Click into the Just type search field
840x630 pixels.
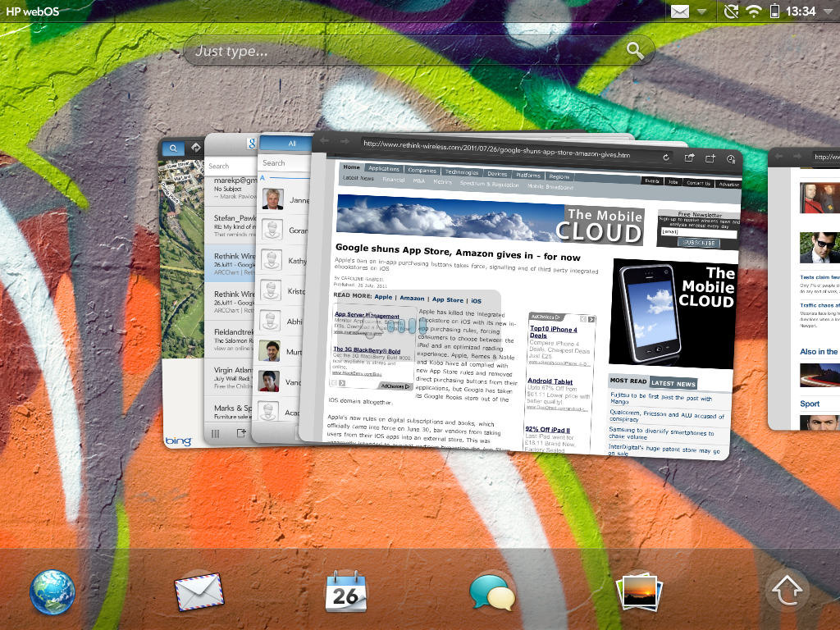click(x=402, y=51)
